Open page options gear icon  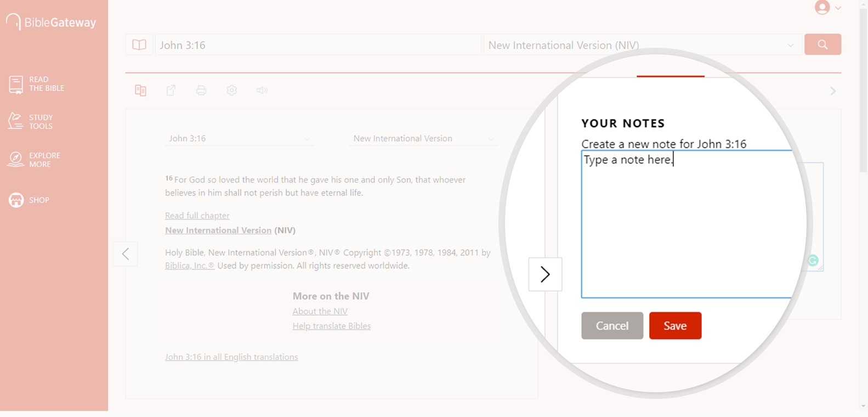coord(232,91)
